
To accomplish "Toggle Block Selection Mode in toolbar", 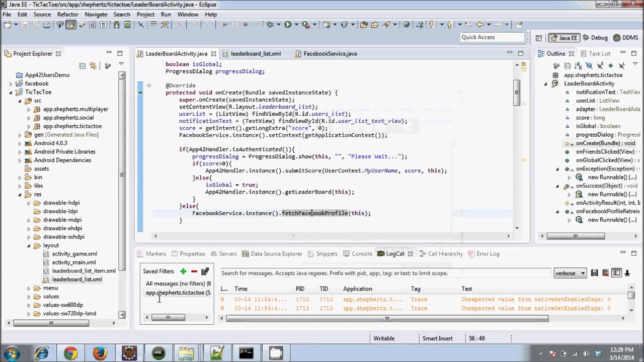I will click(92, 25).
